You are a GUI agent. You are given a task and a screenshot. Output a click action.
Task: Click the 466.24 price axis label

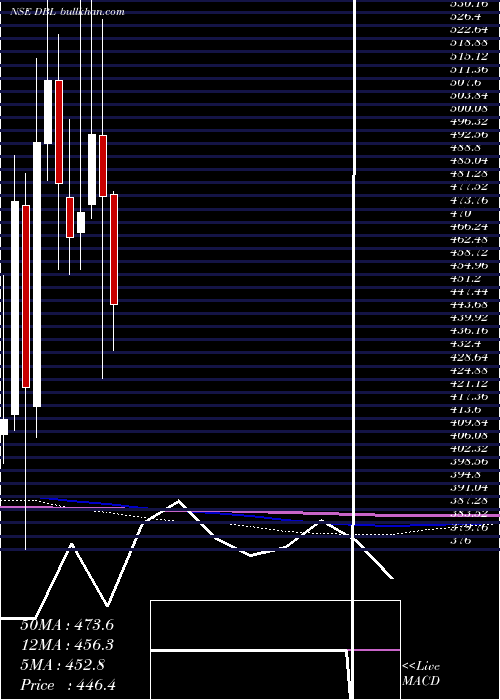(x=470, y=226)
